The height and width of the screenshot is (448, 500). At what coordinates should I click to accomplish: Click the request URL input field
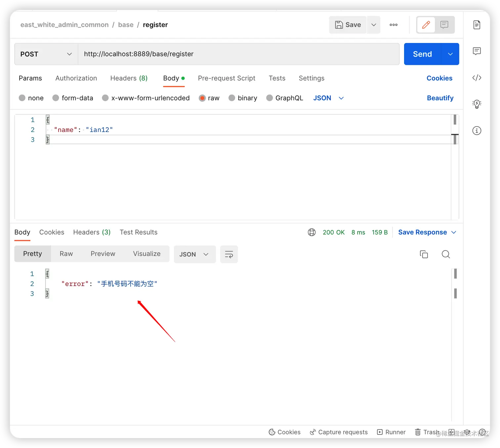tap(238, 54)
